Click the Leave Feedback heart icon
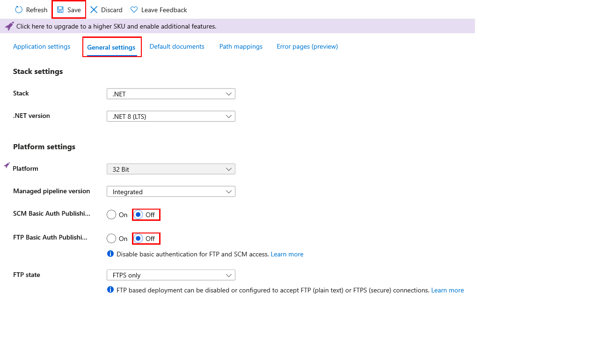 [134, 10]
